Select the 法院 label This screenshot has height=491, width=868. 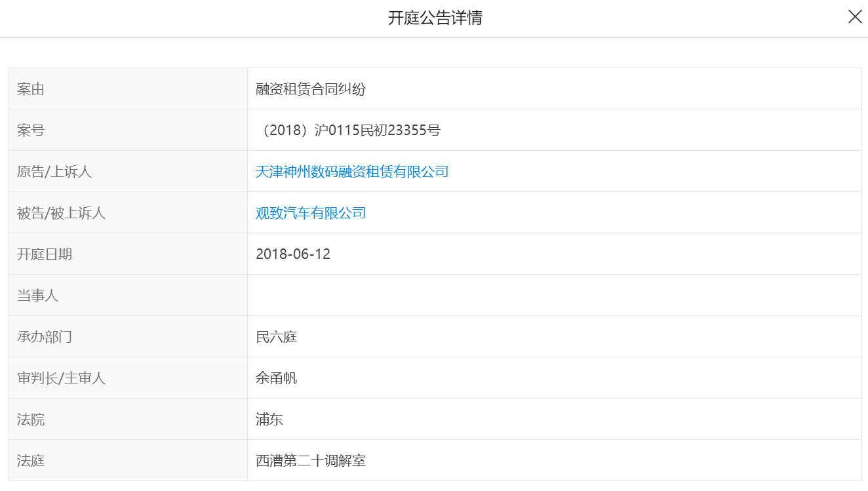click(x=31, y=420)
